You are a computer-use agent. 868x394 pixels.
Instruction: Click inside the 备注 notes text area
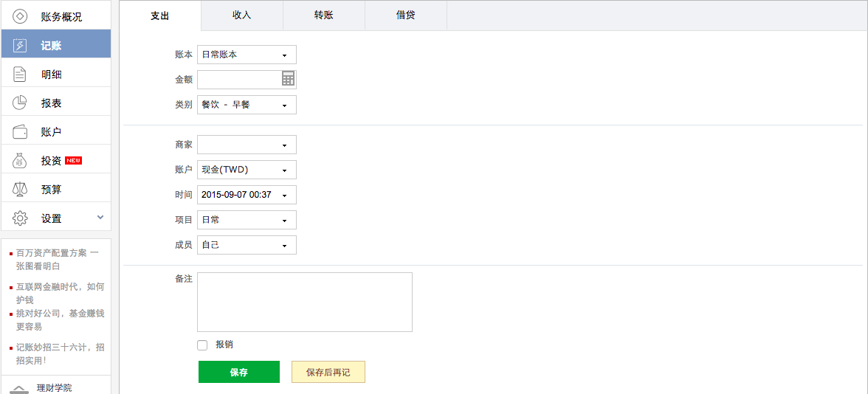coord(304,302)
